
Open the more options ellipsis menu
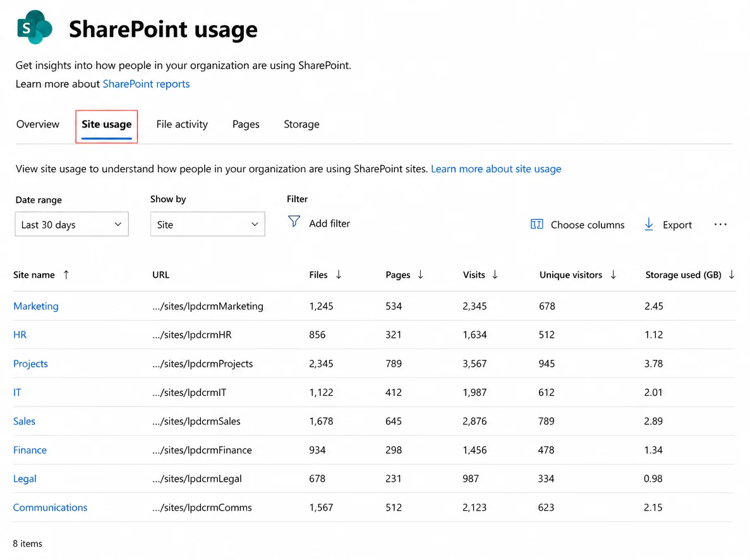click(720, 225)
